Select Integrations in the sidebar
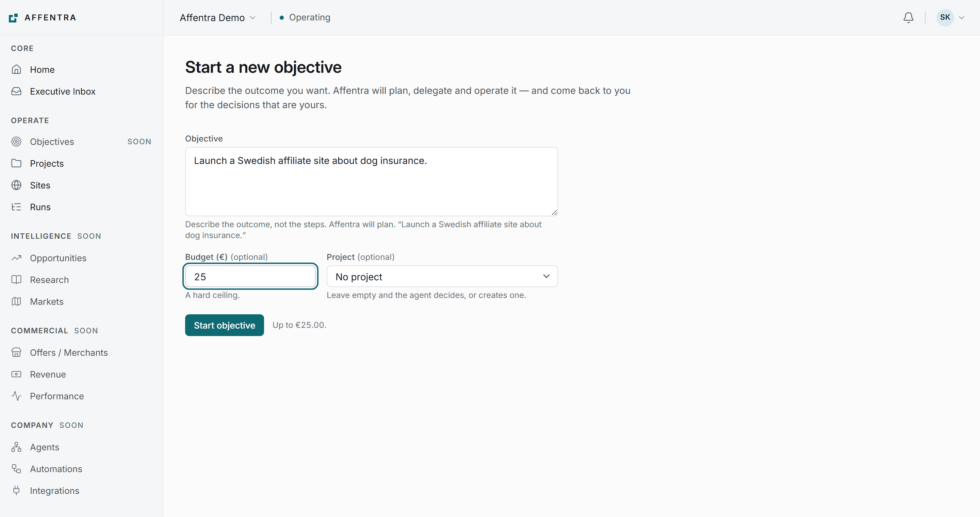The height and width of the screenshot is (517, 980). coord(81,490)
